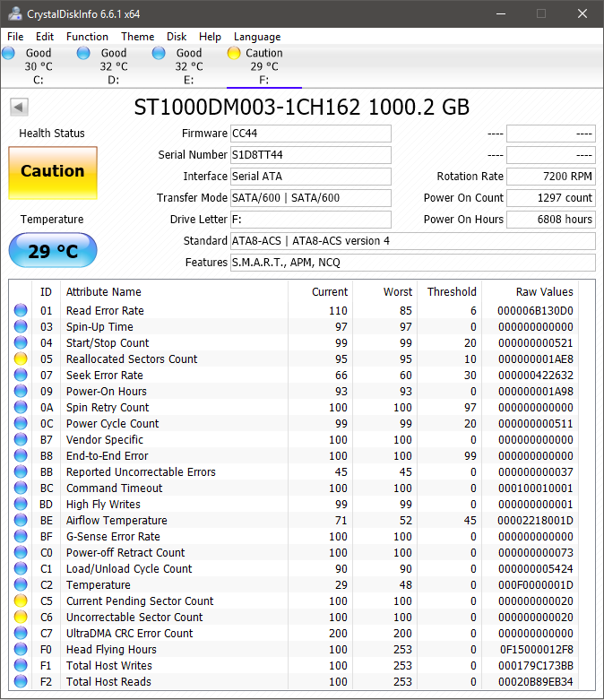Click the status orb for Start/Stop Count
Screen dimensions: 604x700
pyautogui.click(x=21, y=343)
